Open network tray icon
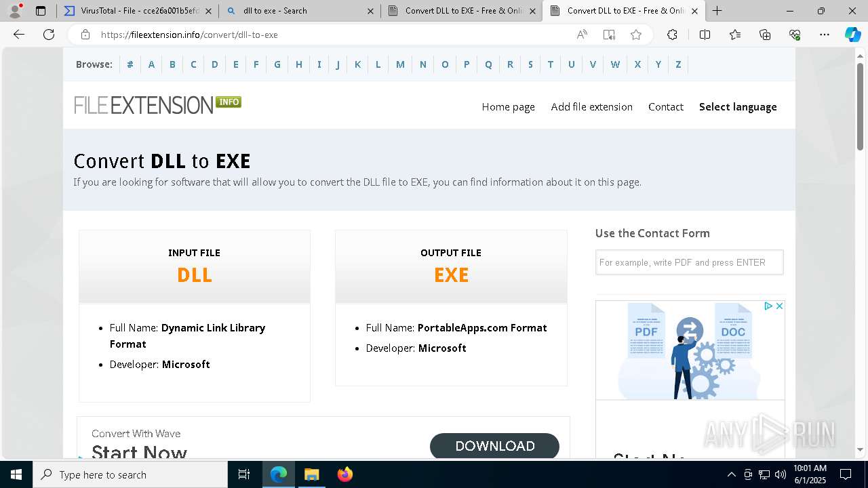The width and height of the screenshot is (868, 488). tap(764, 474)
